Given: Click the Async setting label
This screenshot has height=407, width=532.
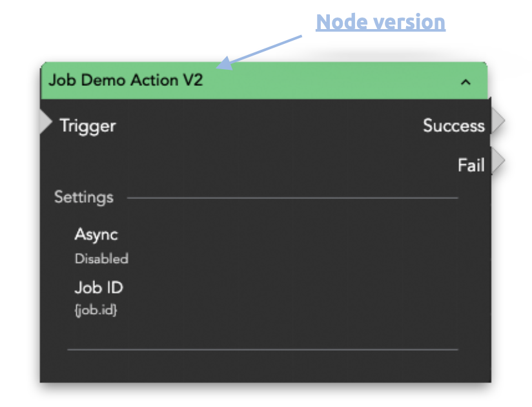Looking at the screenshot, I should [x=96, y=235].
